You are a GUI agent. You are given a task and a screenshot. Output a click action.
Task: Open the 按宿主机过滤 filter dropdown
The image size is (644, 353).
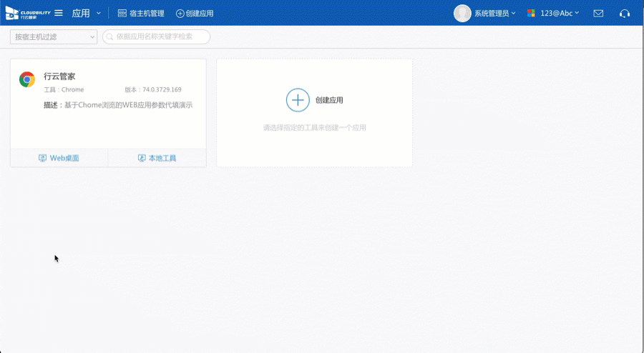(54, 37)
